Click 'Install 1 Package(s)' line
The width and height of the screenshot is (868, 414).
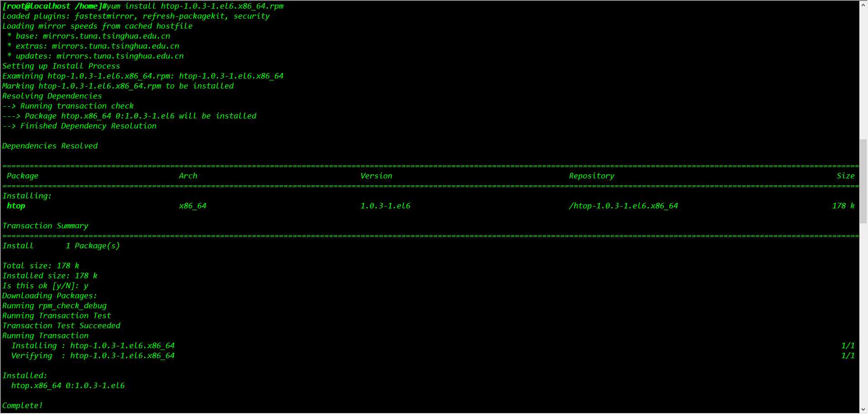pos(61,246)
